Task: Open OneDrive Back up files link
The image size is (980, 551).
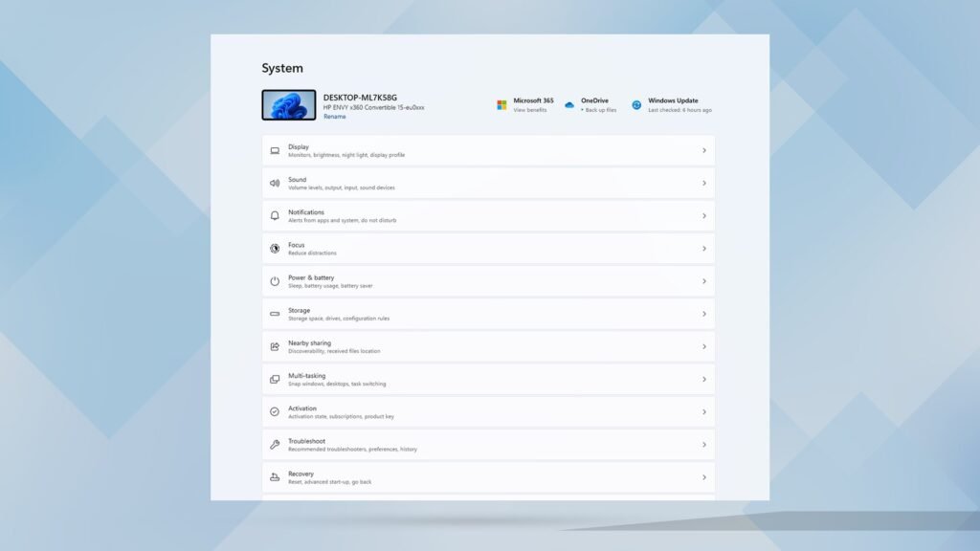Action: point(600,110)
